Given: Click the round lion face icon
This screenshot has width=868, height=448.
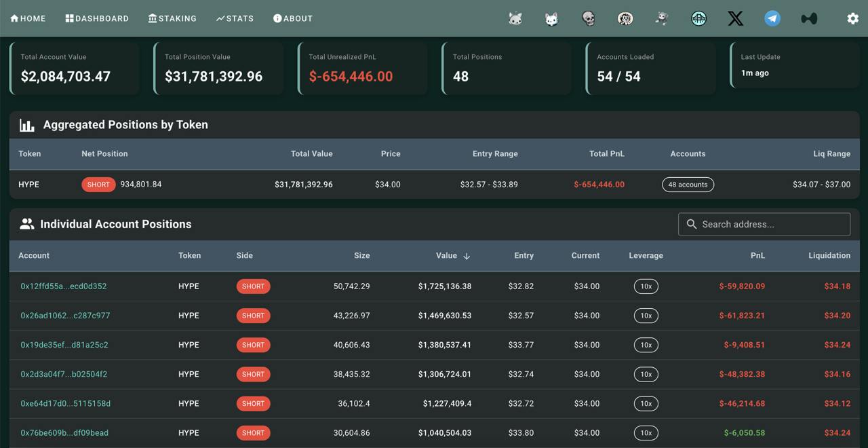Looking at the screenshot, I should 625,18.
